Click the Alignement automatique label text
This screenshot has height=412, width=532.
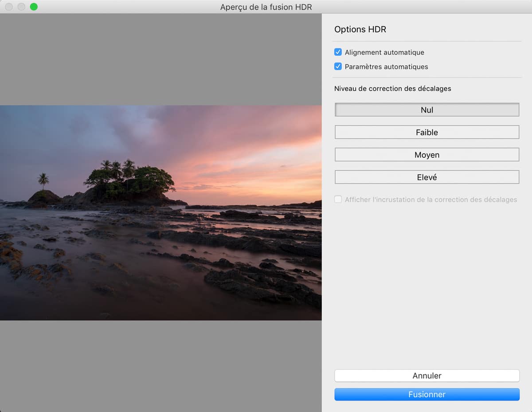(384, 52)
